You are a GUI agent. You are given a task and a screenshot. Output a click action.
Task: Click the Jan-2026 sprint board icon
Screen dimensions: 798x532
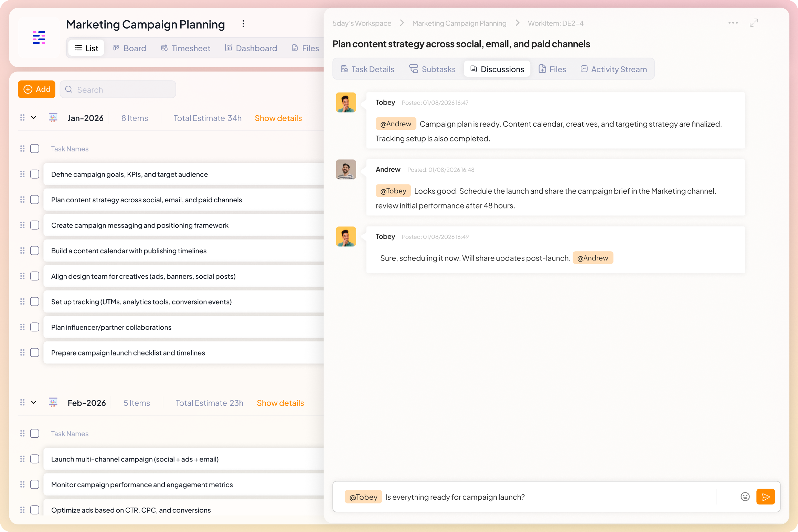coord(53,118)
